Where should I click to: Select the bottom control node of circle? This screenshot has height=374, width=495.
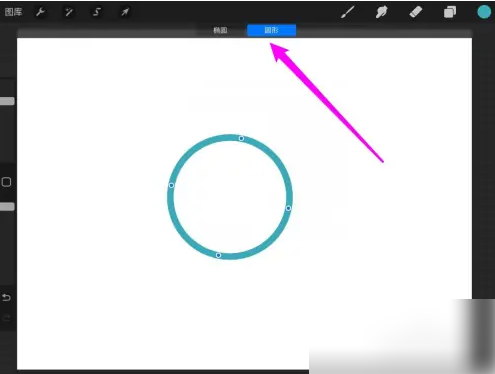[218, 255]
